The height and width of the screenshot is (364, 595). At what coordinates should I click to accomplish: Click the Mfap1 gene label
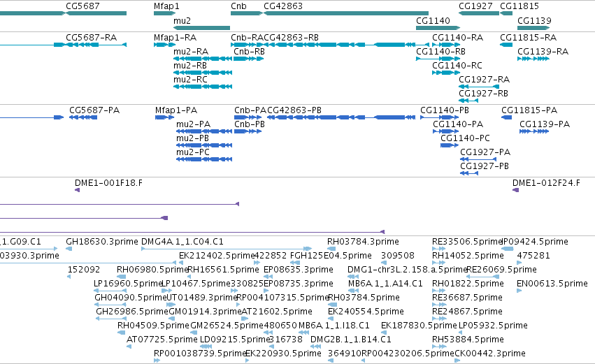point(166,6)
